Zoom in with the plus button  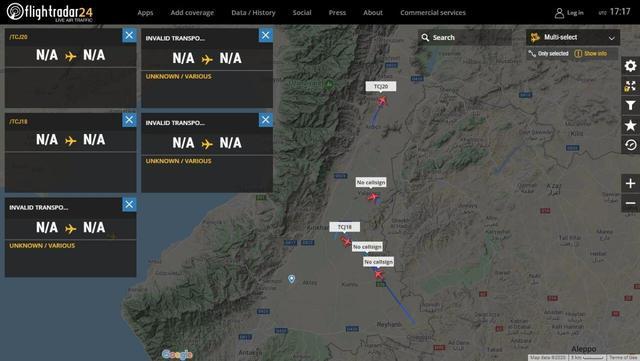[630, 183]
